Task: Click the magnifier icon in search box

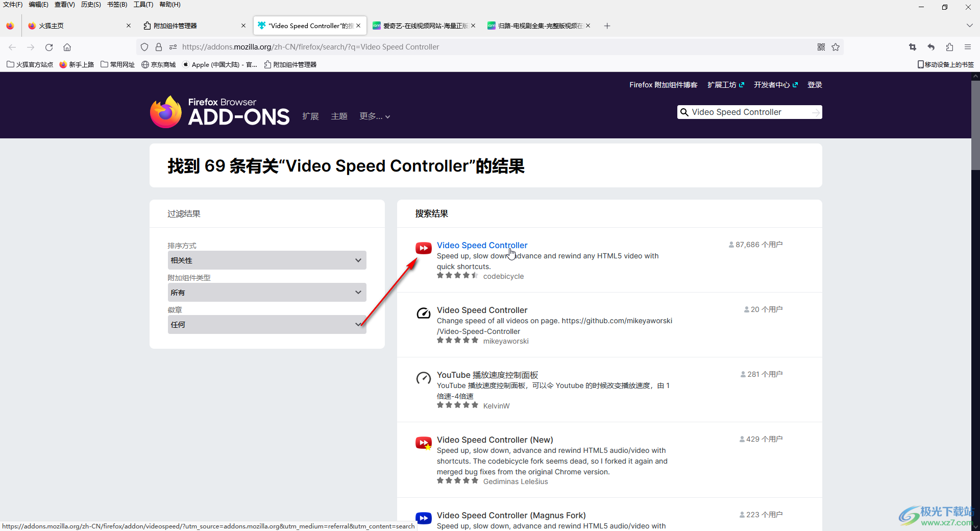Action: (684, 112)
